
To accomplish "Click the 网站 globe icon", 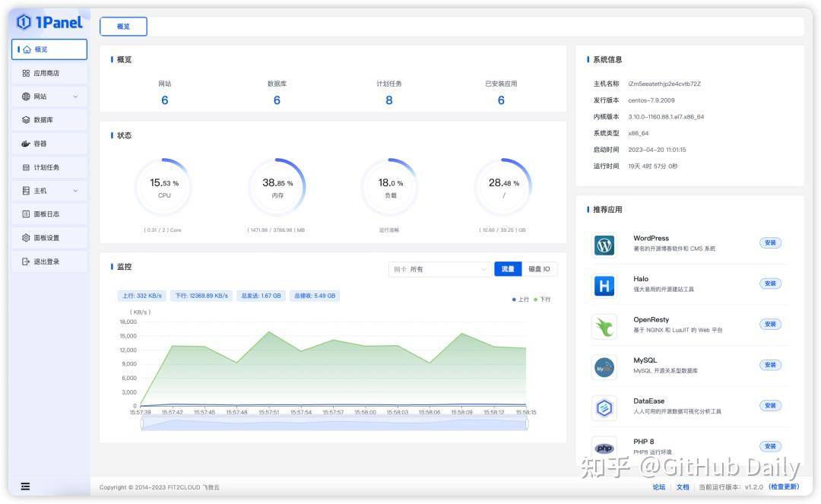I will point(26,97).
